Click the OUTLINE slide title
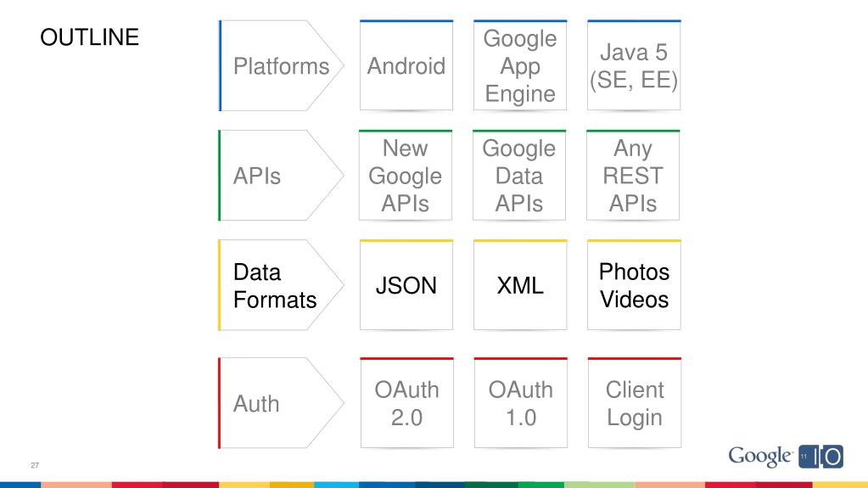This screenshot has height=488, width=868. click(90, 37)
